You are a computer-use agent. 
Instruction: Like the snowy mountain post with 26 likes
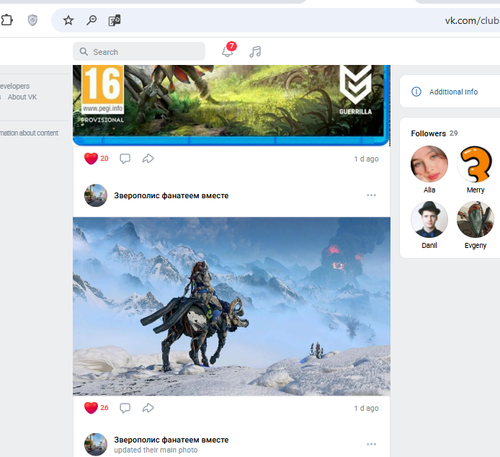coord(96,407)
